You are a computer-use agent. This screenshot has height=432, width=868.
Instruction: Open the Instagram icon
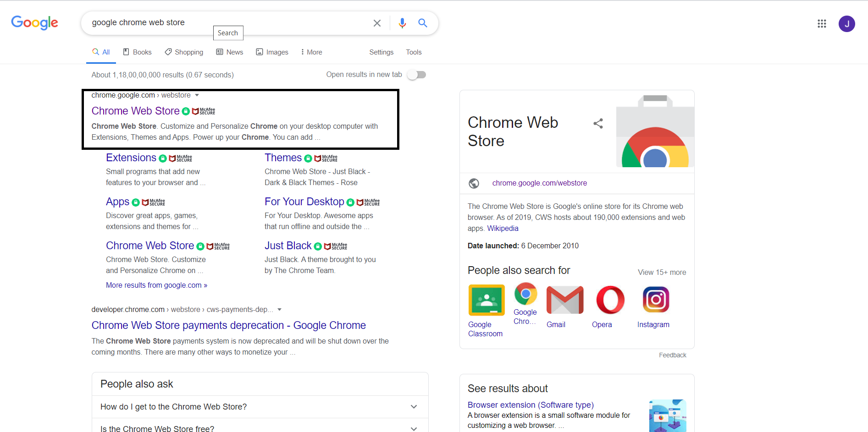(656, 300)
